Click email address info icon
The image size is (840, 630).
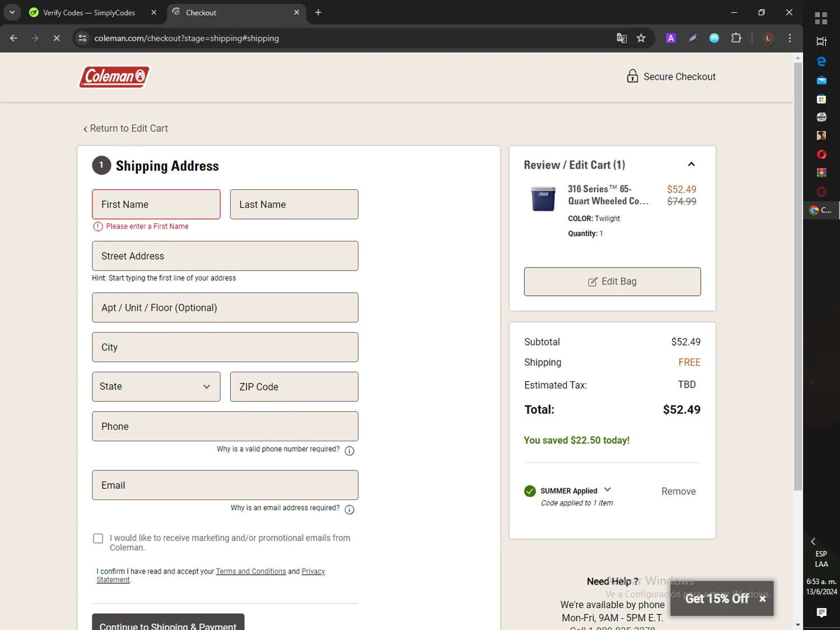click(349, 510)
